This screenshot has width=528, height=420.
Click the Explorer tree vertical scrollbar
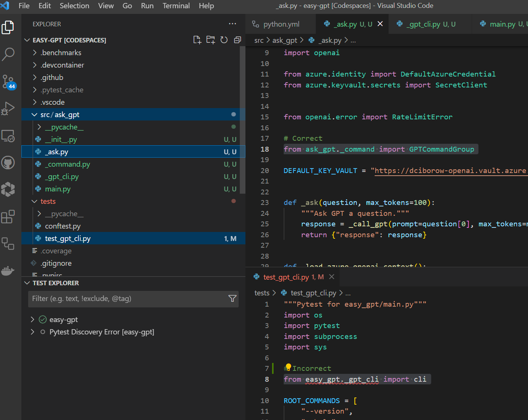click(x=242, y=120)
